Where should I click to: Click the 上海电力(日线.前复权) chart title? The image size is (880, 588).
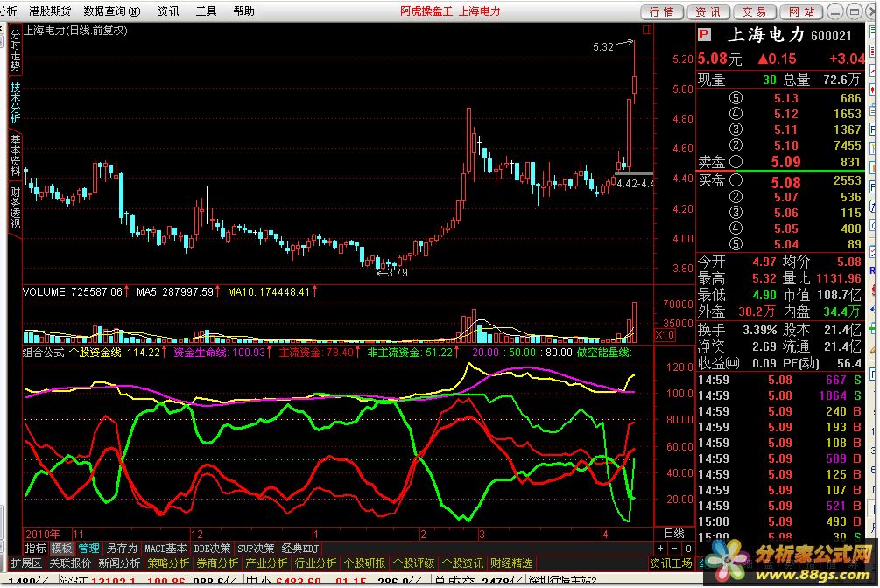(76, 31)
